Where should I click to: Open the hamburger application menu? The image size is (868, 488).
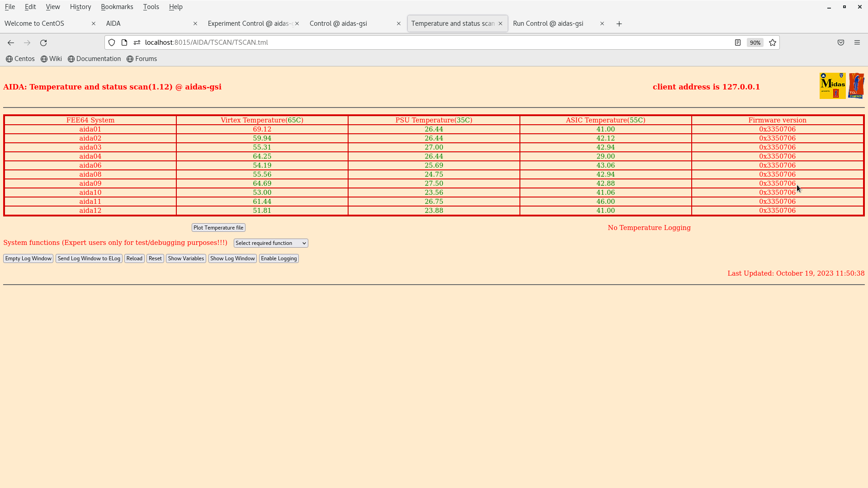pos(857,42)
